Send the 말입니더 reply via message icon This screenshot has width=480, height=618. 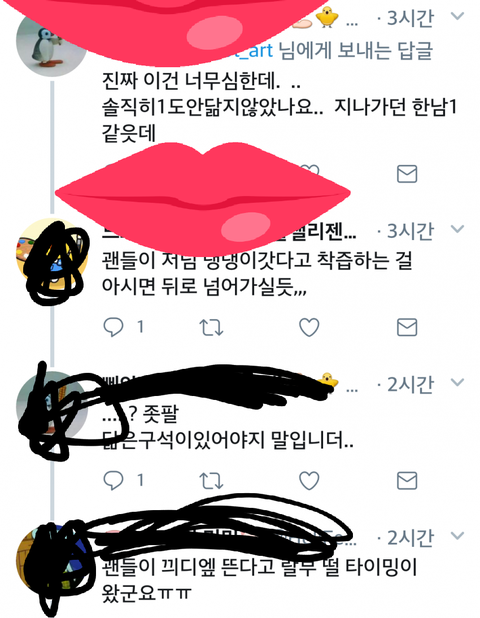407,480
